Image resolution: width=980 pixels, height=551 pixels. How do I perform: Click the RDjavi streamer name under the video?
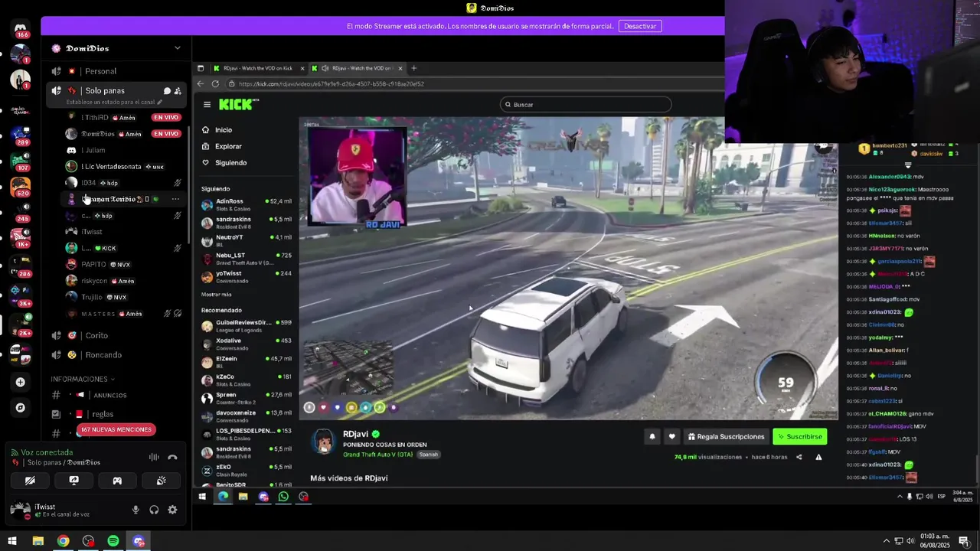point(356,434)
